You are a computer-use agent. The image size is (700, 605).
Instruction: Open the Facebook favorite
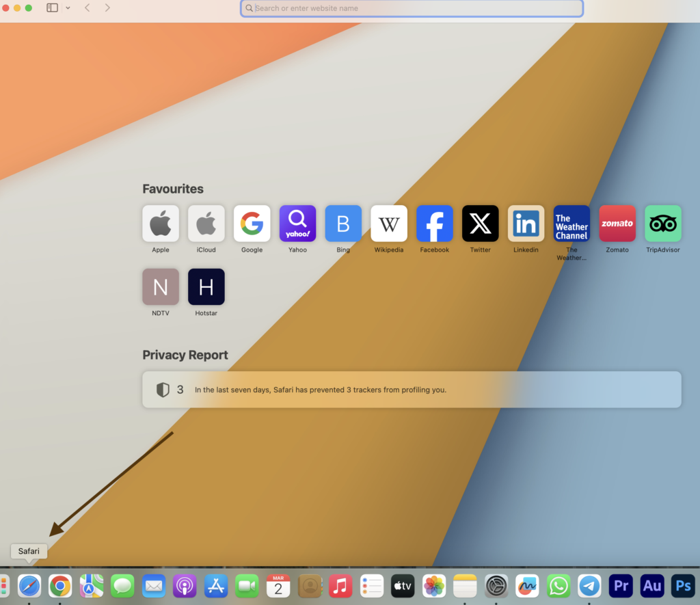435,224
